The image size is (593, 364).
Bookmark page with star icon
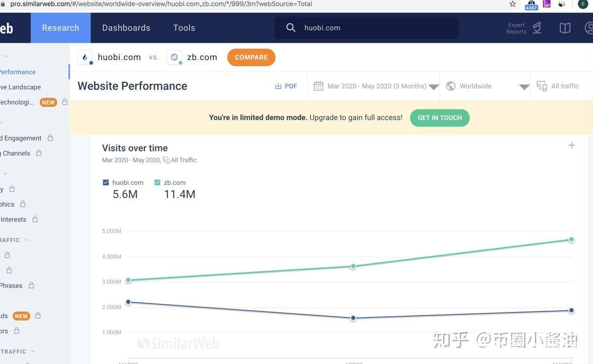pyautogui.click(x=512, y=4)
